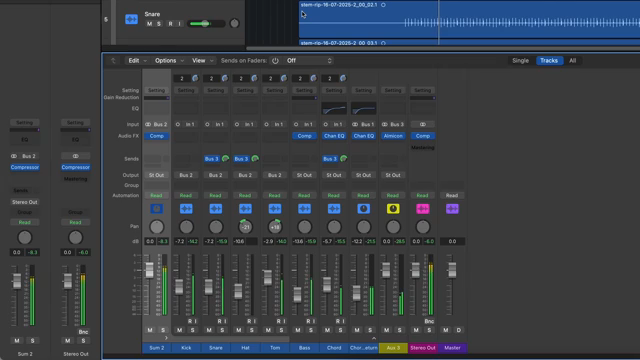
Task: Solo the Tom channel
Action: 281,330
